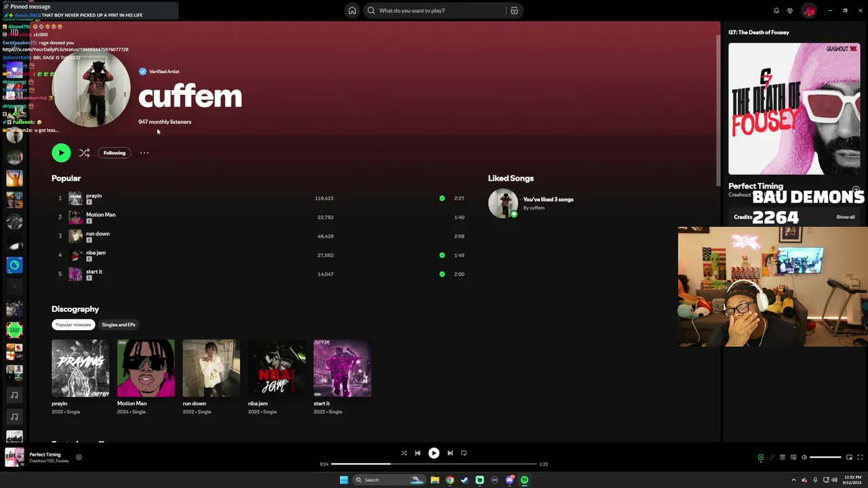Click the Windows taskbar Search box
Image resolution: width=868 pixels, height=488 pixels.
click(x=390, y=480)
